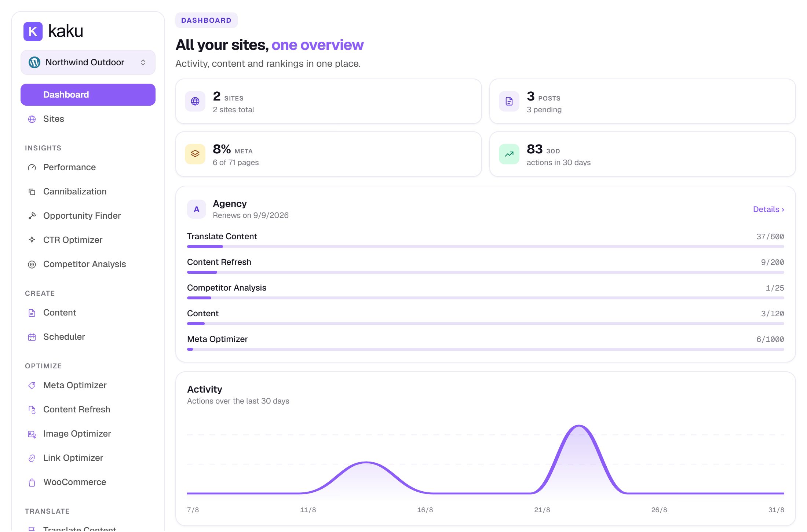Click the target icon for Competitor Analysis sidebar
Screen dimensions: 807x532
point(32,265)
